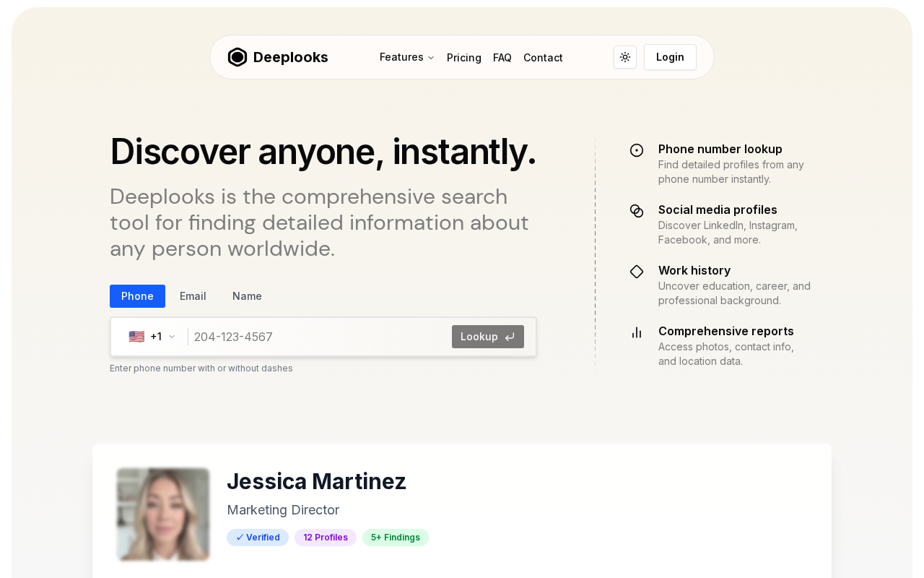
Task: Go to the FAQ link
Action: click(x=502, y=58)
